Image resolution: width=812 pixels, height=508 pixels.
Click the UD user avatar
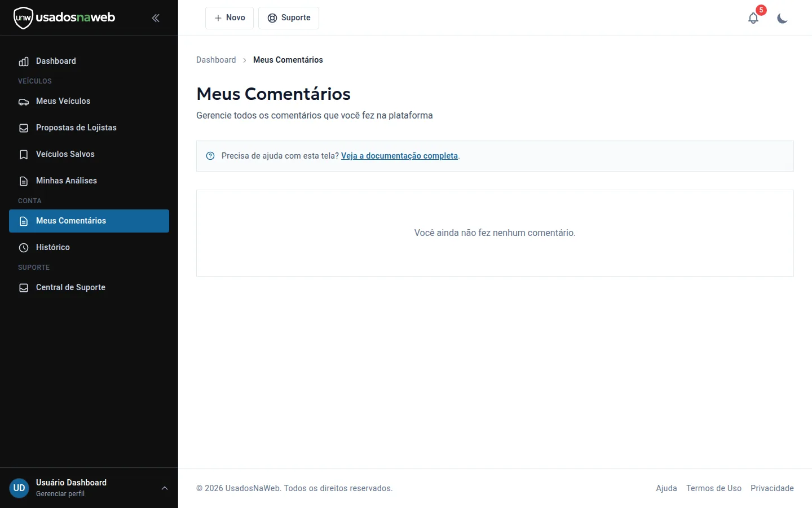(19, 488)
